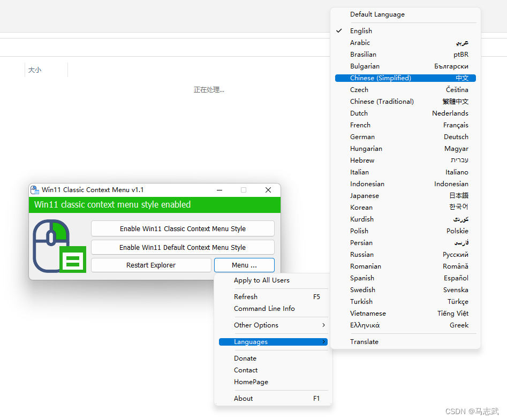Screen dimensions: 507x420
Task: Open the HomePage link
Action: click(251, 381)
